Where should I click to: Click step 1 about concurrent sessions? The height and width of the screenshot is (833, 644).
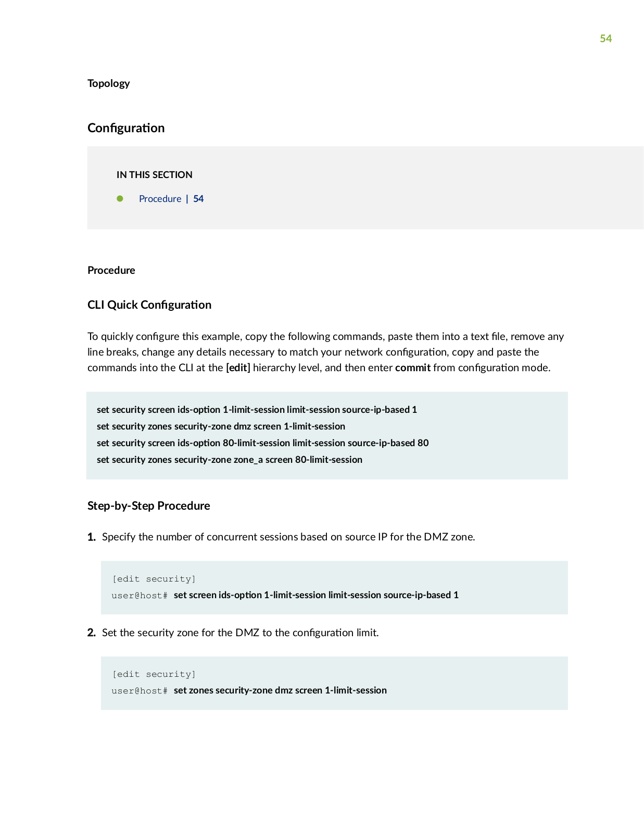(288, 537)
